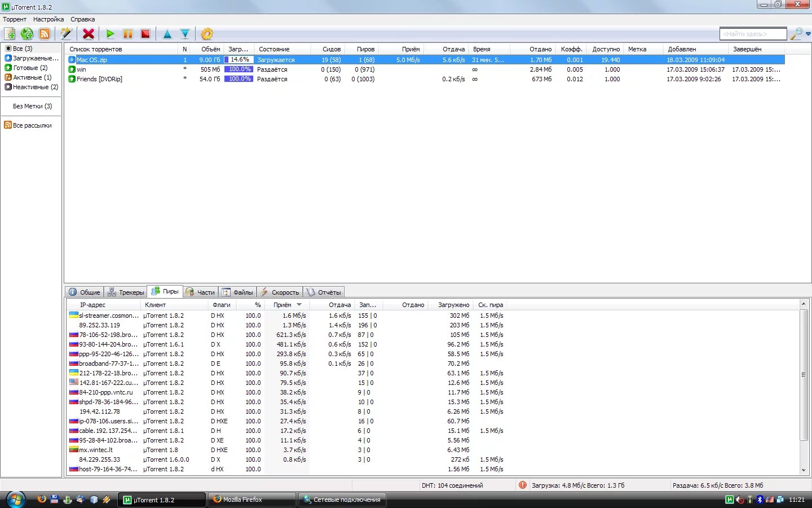The height and width of the screenshot is (508, 812).
Task: Move torrent up the queue
Action: 167,34
